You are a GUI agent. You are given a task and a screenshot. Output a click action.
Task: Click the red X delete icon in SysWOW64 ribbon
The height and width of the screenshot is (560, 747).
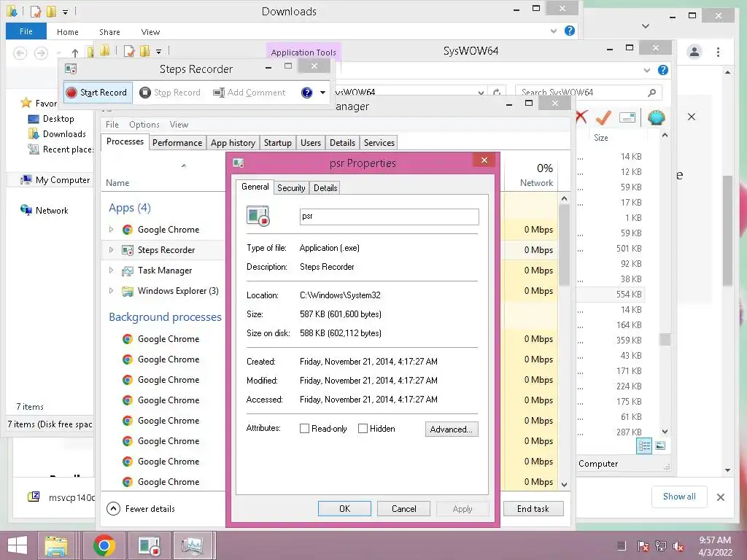point(581,117)
